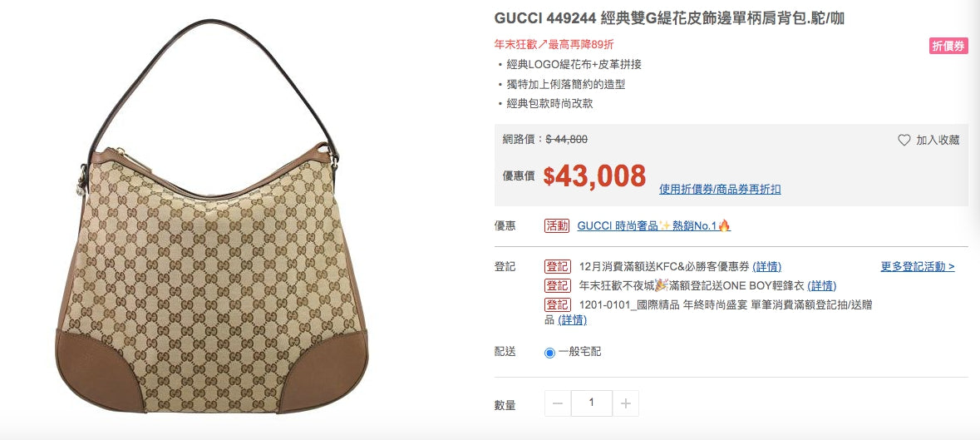The image size is (980, 440).
Task: Click the heart icon to add favorite
Action: tap(904, 140)
